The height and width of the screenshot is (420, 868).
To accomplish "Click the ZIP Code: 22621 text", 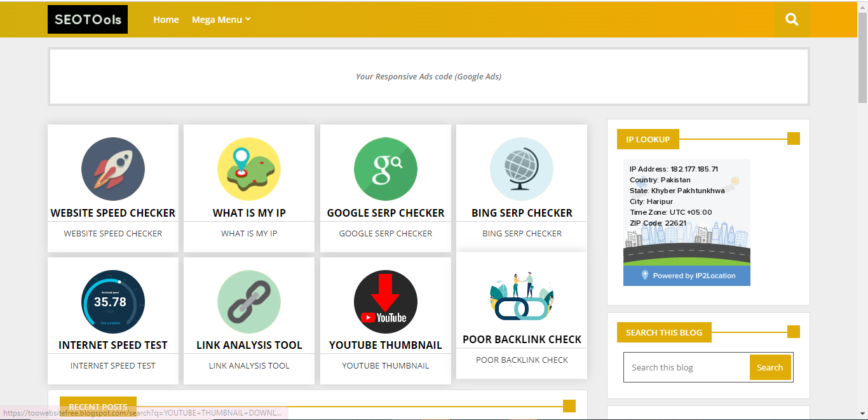I will click(658, 223).
